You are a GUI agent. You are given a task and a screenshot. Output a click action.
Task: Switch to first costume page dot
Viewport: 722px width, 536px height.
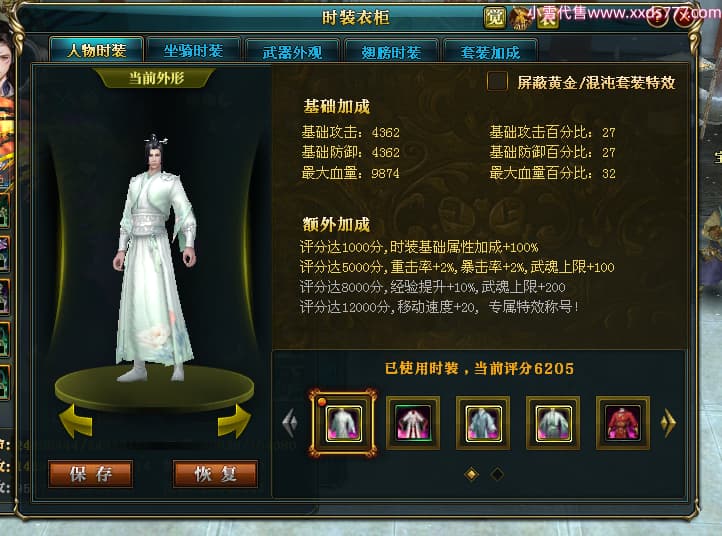tap(472, 474)
